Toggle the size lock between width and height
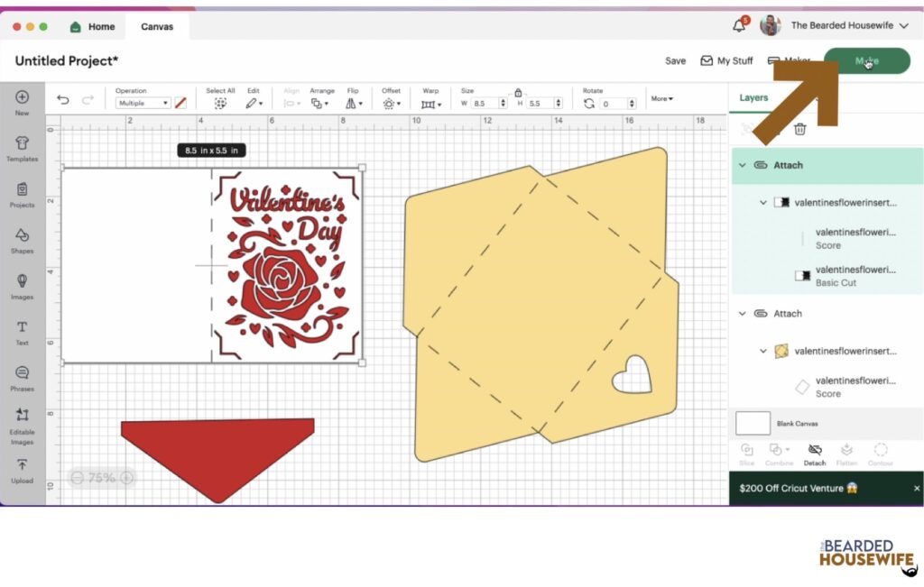Viewport: 924px width, 587px height. click(x=519, y=93)
